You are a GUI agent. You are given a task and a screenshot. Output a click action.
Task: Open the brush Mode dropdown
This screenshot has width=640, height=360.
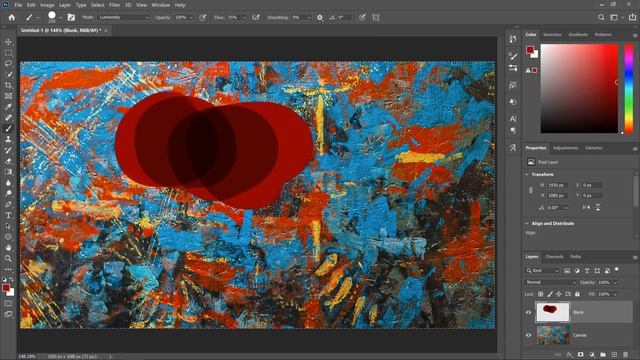click(x=124, y=18)
